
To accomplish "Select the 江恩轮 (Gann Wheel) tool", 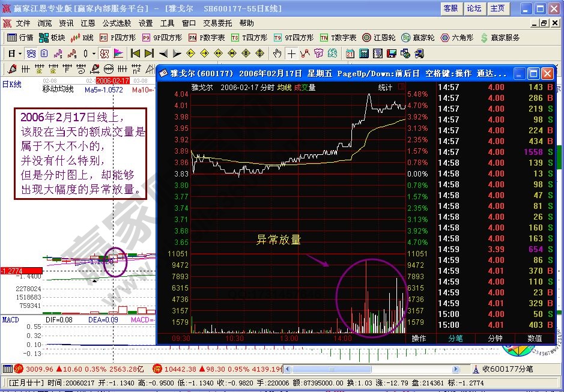I will coord(376,37).
